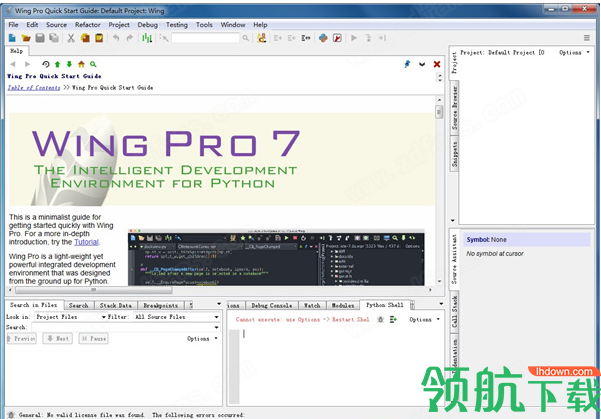Viewport: 601px width, 419px height.
Task: Click the dark indentation convert icon
Action: click(306, 38)
